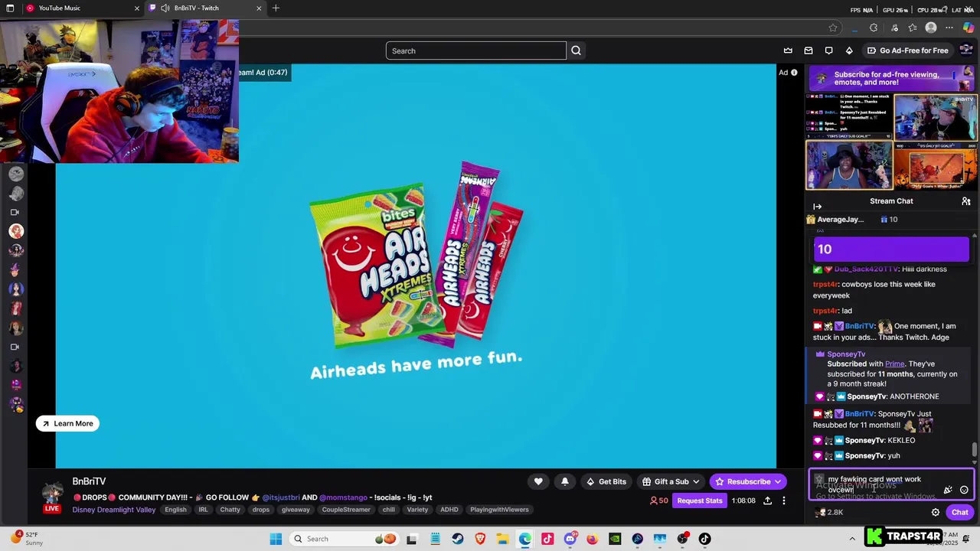Viewport: 980px width, 551px height.
Task: Select the English stream tag
Action: click(x=175, y=510)
